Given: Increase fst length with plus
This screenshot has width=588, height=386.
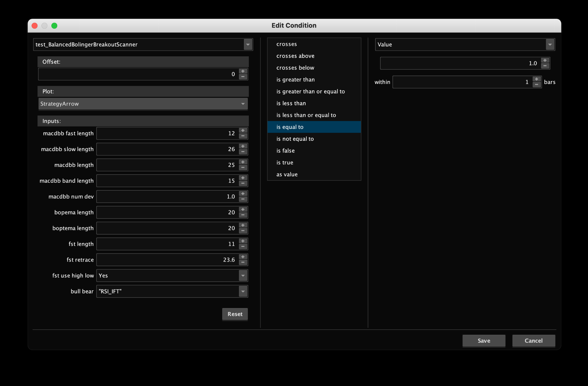Looking at the screenshot, I should (243, 241).
